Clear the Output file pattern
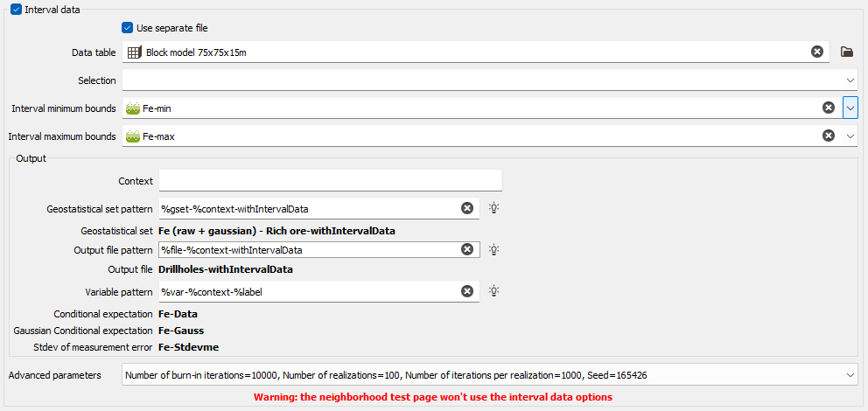The height and width of the screenshot is (411, 868). 467,249
